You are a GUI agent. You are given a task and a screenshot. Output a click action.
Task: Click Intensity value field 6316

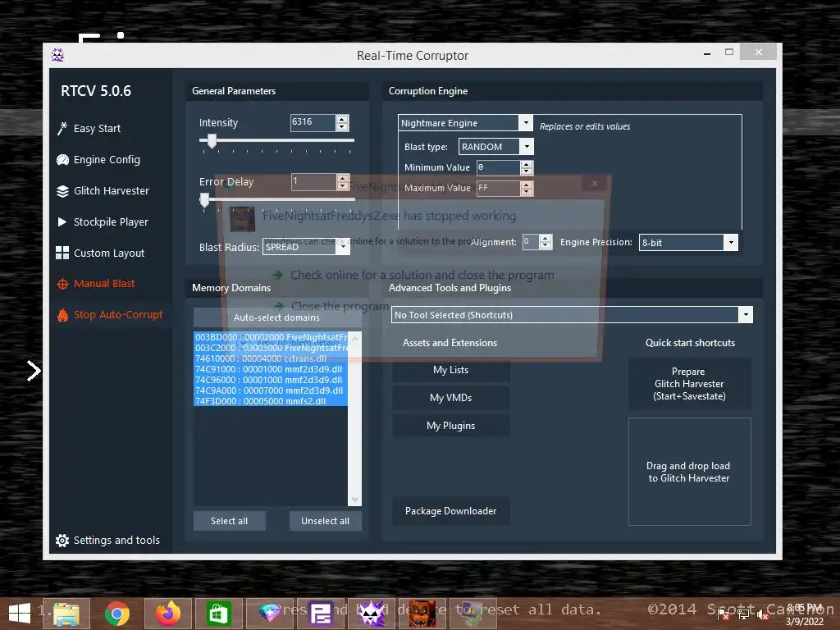(x=313, y=123)
